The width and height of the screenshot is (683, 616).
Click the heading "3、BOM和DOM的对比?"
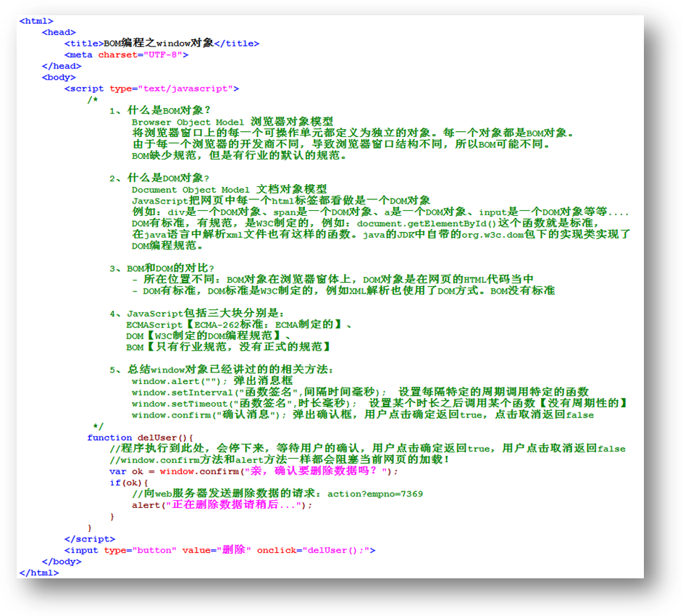pos(162,268)
